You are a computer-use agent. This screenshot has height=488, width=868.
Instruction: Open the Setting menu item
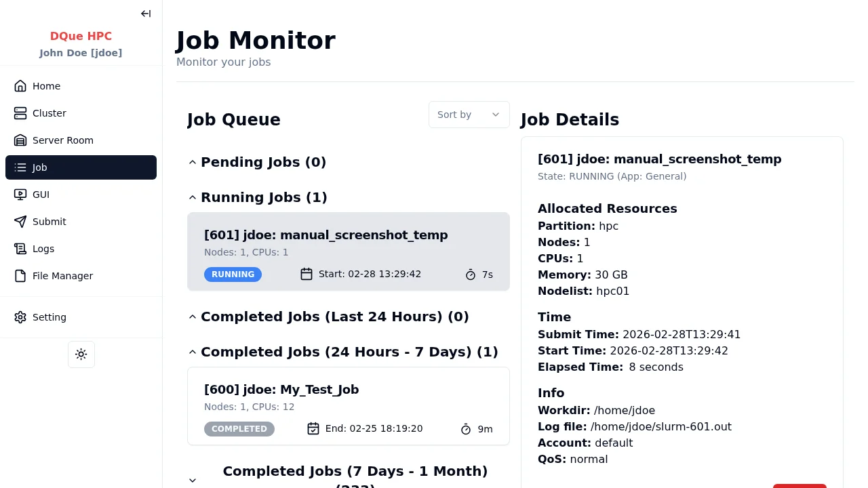(x=50, y=317)
